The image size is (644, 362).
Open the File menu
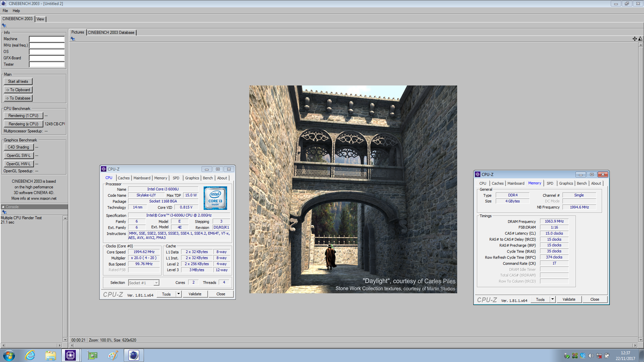click(x=5, y=11)
